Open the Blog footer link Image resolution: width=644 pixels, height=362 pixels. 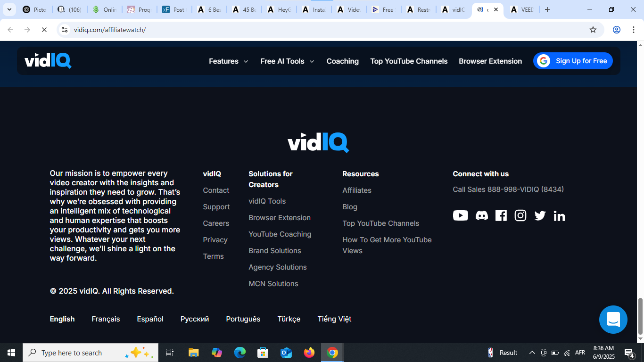pyautogui.click(x=350, y=207)
